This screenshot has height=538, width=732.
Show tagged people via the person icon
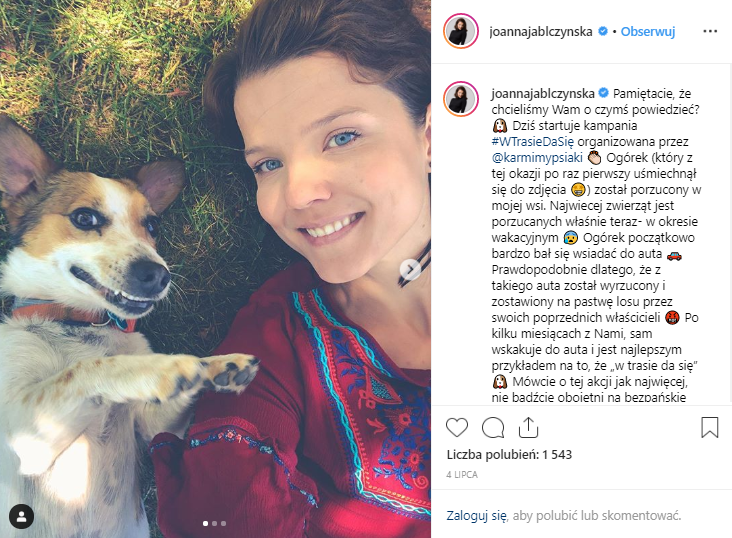tap(21, 517)
